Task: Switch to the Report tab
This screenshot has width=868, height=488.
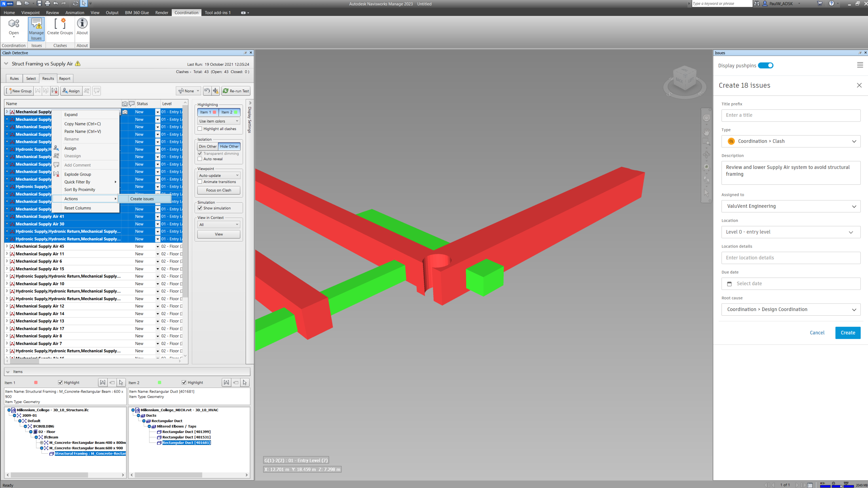Action: 65,79
